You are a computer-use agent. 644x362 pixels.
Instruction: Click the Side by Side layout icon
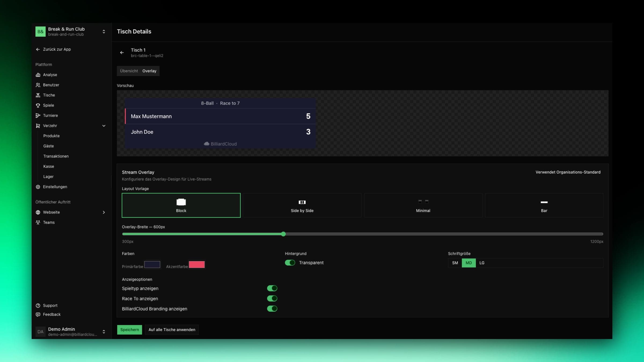click(302, 202)
